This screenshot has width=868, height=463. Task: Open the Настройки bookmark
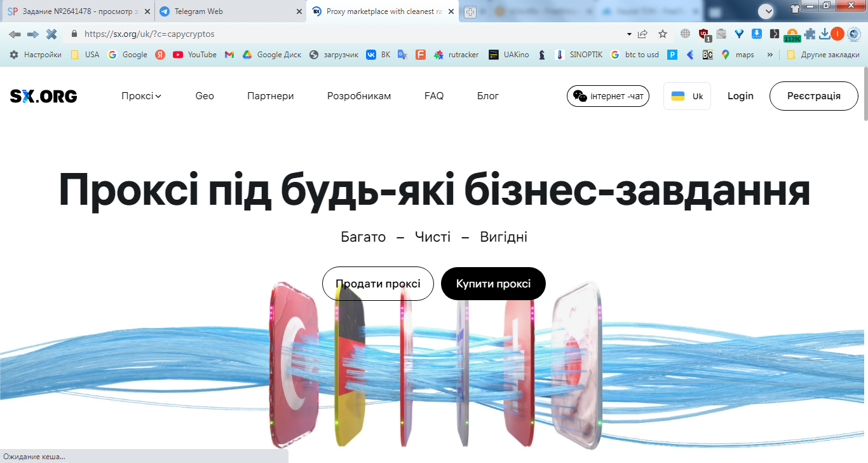[36, 55]
